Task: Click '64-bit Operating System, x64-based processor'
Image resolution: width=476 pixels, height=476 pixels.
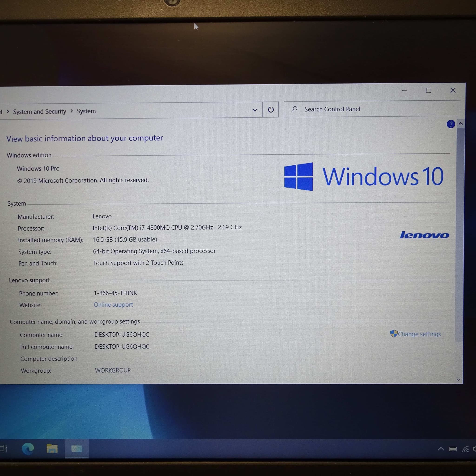Action: pos(154,251)
